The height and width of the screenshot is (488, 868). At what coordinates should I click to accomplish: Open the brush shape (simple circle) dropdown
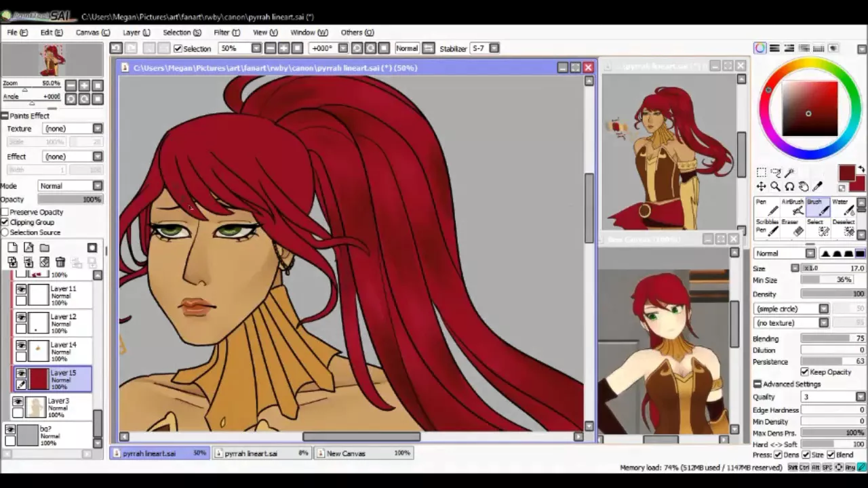pyautogui.click(x=823, y=309)
